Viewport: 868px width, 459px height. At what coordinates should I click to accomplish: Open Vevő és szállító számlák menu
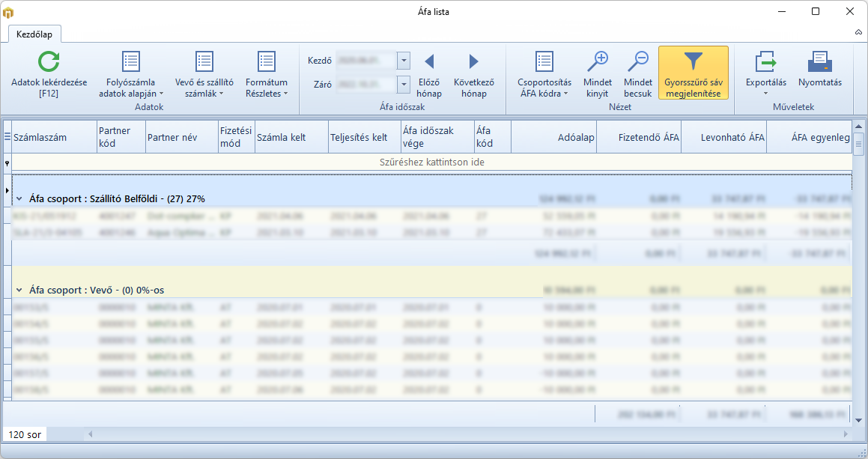pos(204,76)
